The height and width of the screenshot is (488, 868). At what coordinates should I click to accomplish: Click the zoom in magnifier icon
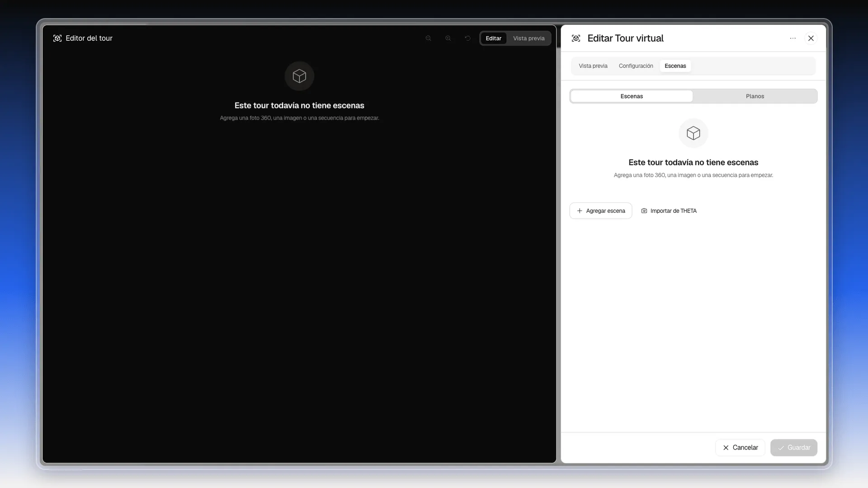448,38
